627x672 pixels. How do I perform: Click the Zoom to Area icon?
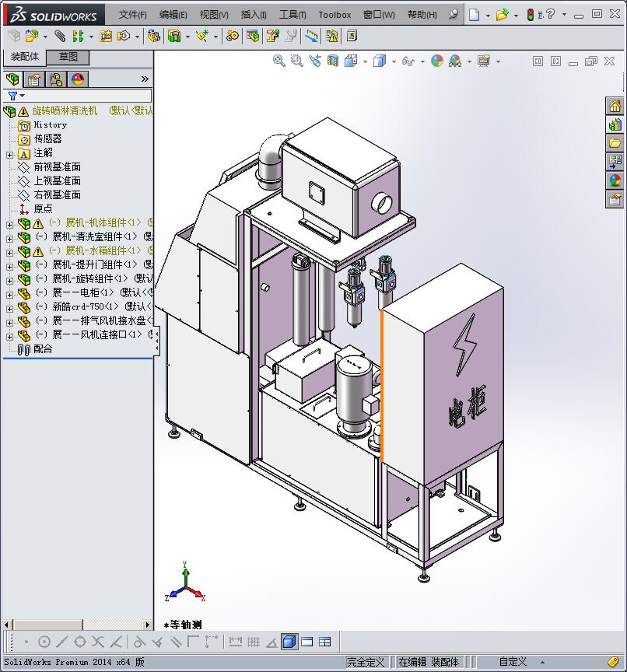pyautogui.click(x=296, y=61)
